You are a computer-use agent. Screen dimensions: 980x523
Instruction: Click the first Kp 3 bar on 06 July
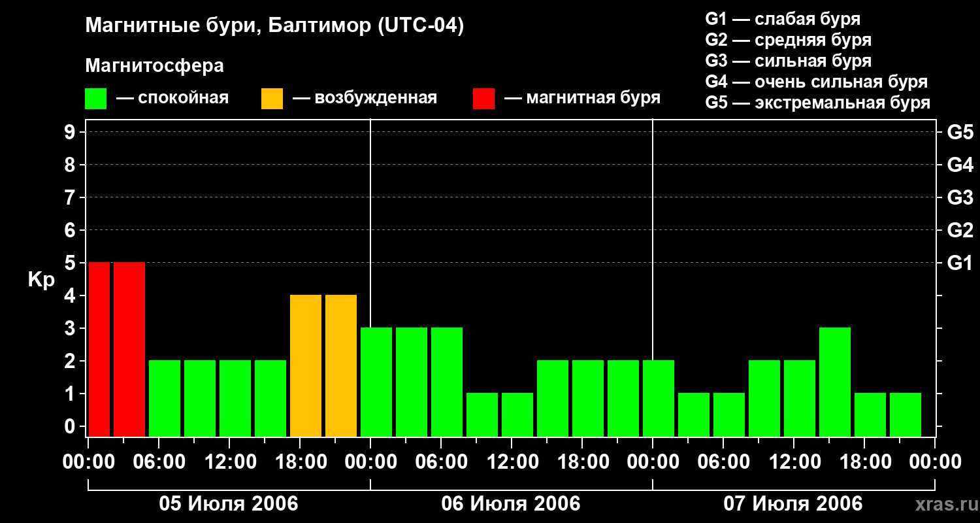(376, 382)
